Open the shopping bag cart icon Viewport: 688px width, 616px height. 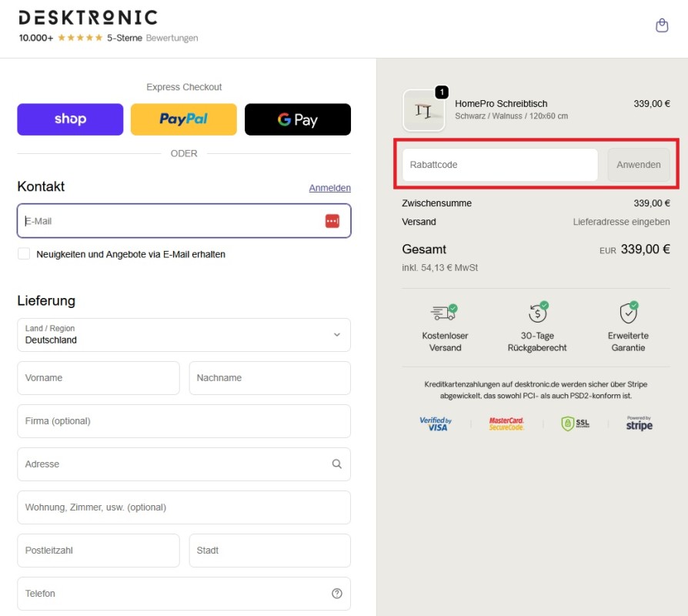[661, 26]
